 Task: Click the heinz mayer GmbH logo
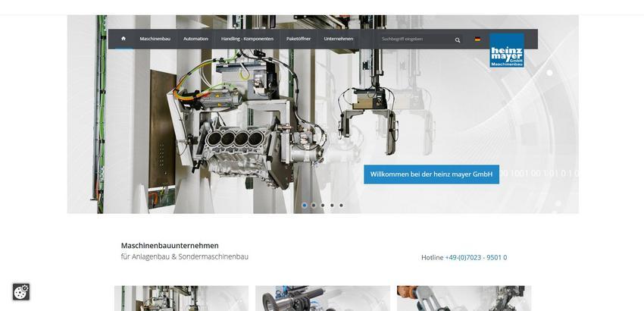pos(507,51)
